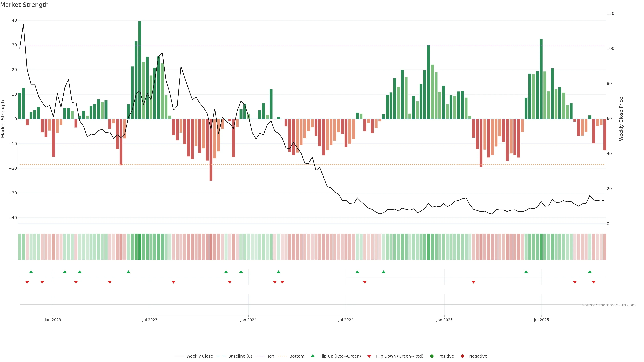The image size is (644, 362).
Task: Click the leftmost green flip-up triangle marker
Action: tap(31, 272)
